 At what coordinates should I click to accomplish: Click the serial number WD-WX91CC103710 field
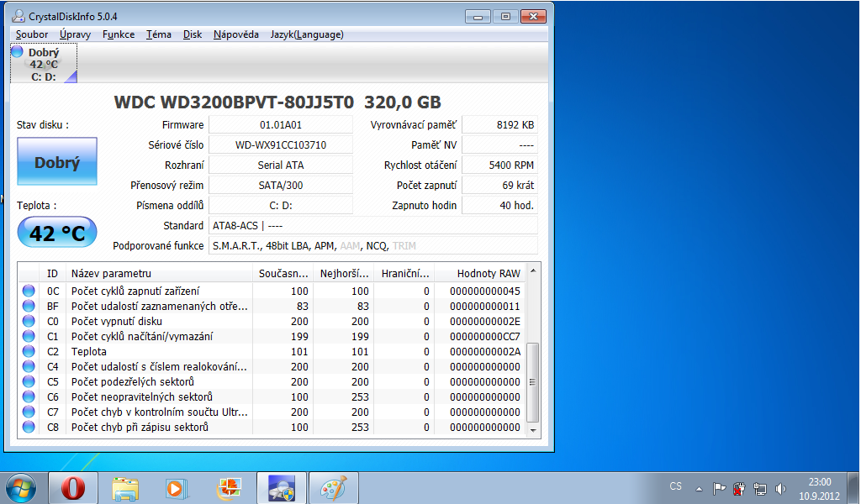pyautogui.click(x=281, y=145)
